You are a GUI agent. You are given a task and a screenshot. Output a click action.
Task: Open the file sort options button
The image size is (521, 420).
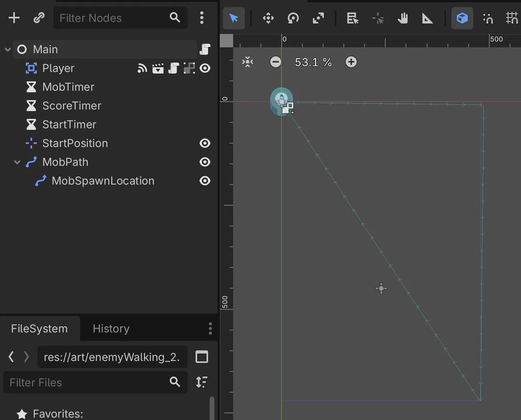[201, 382]
